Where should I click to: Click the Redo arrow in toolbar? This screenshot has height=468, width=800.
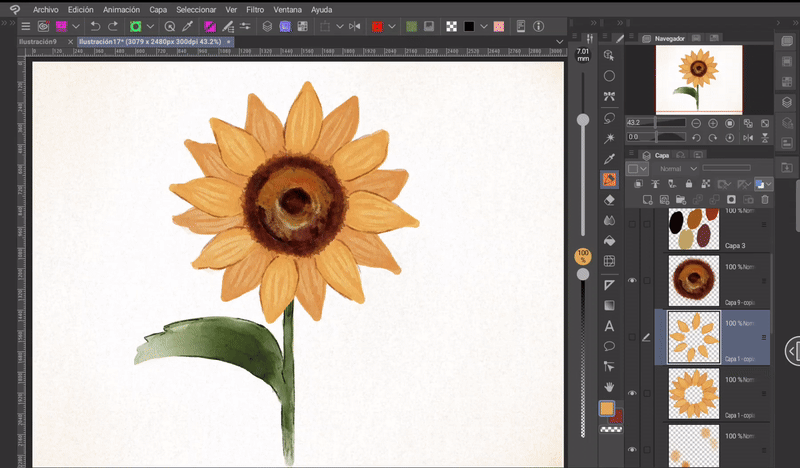click(112, 26)
